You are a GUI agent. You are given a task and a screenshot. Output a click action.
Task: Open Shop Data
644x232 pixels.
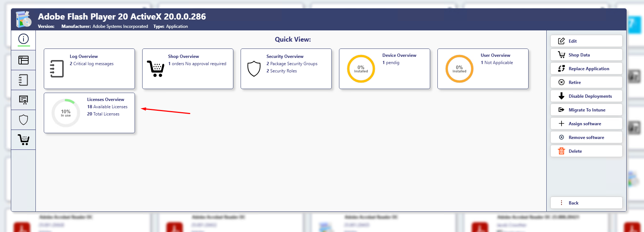coord(586,55)
